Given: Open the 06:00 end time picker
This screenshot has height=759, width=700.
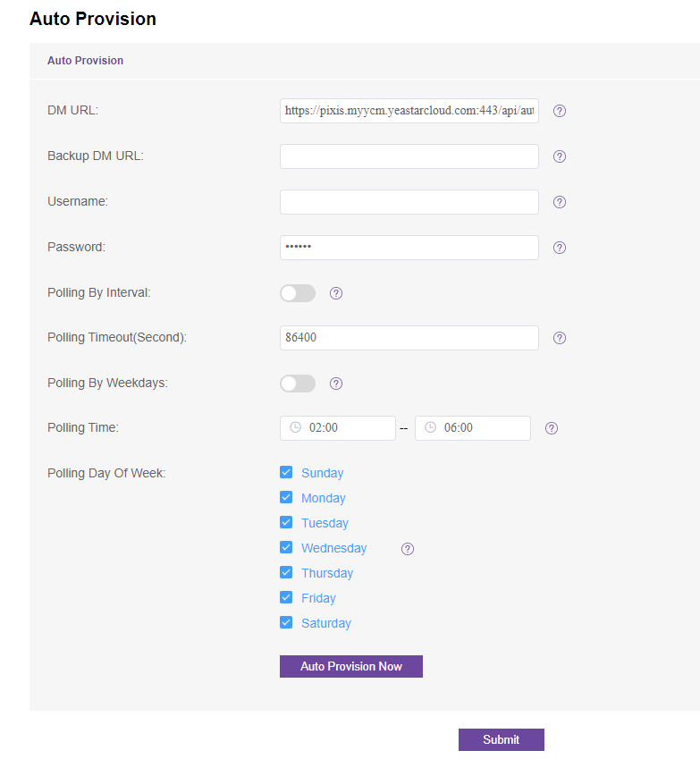Looking at the screenshot, I should point(472,428).
